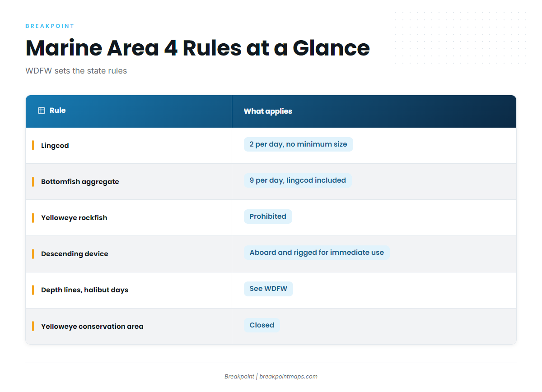Click the "Lingcod" rule name
Image resolution: width=542 pixels, height=392 pixels.
55,146
